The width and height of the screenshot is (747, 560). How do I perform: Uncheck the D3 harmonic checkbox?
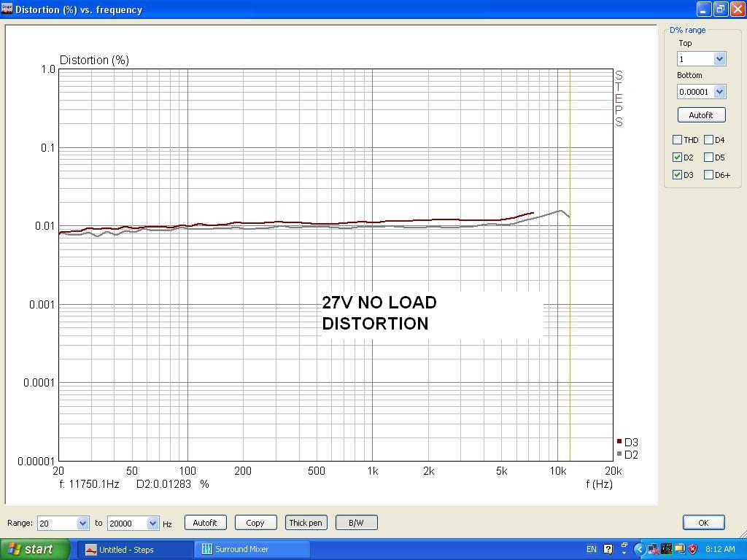[x=677, y=175]
